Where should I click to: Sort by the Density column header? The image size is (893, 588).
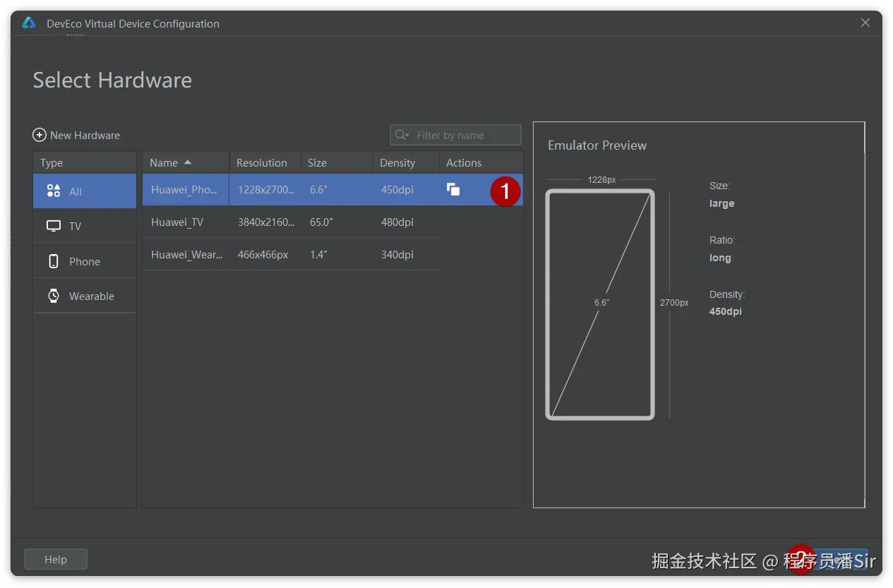click(x=406, y=162)
